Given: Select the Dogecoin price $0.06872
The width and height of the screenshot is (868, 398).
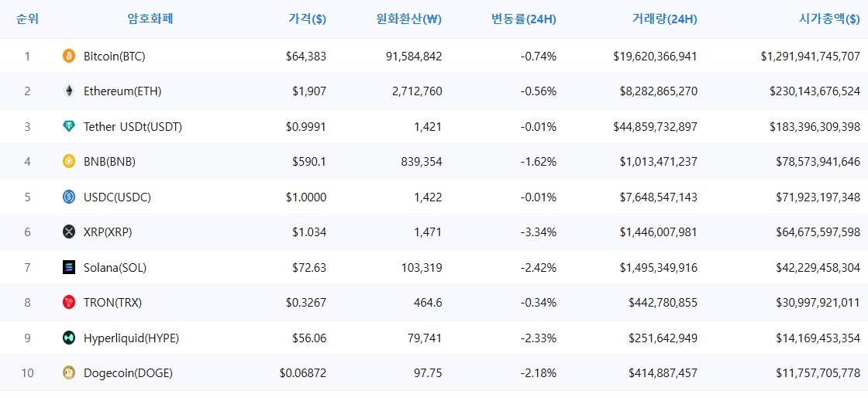Looking at the screenshot, I should pos(303,373).
